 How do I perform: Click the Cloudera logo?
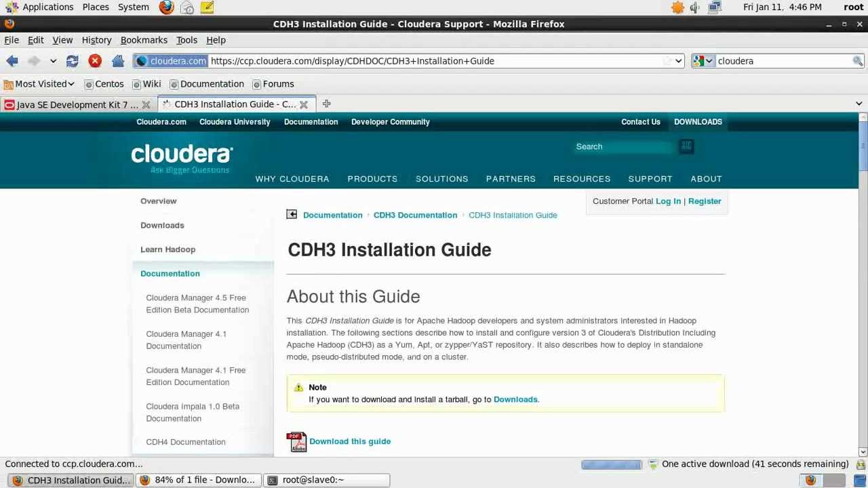[182, 159]
